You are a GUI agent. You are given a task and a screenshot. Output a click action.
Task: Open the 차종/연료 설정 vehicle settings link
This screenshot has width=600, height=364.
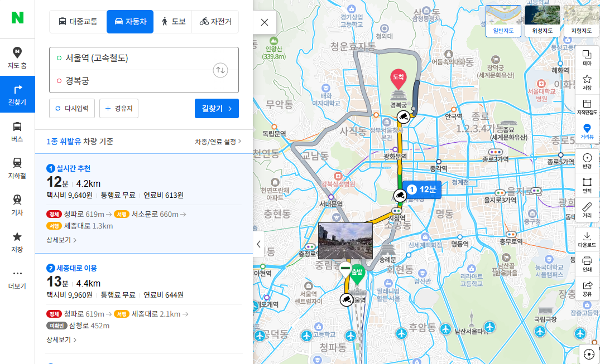point(218,142)
